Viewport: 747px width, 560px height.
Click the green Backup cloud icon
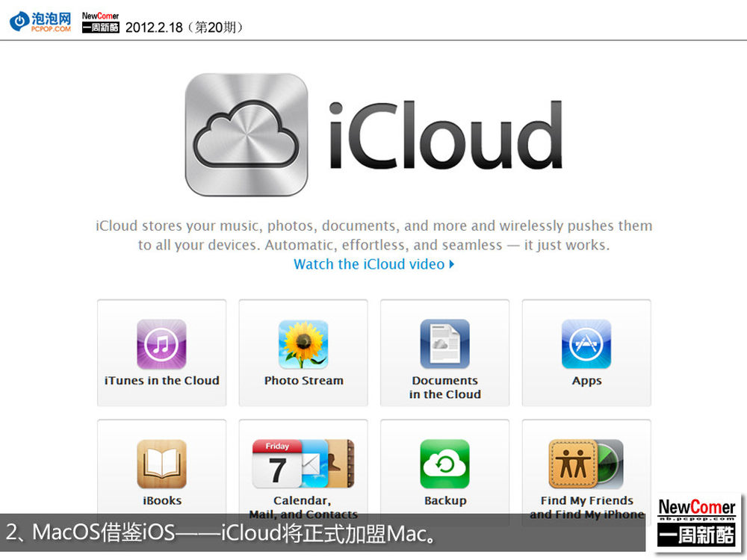coord(444,464)
